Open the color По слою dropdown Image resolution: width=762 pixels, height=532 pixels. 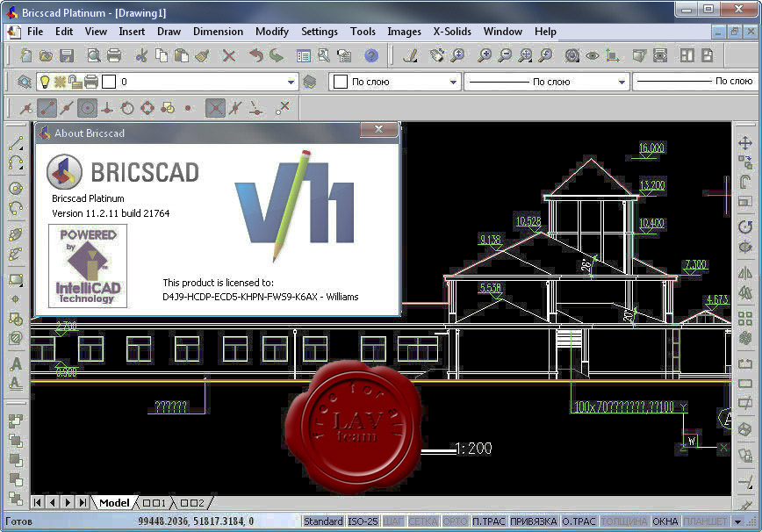tap(453, 82)
